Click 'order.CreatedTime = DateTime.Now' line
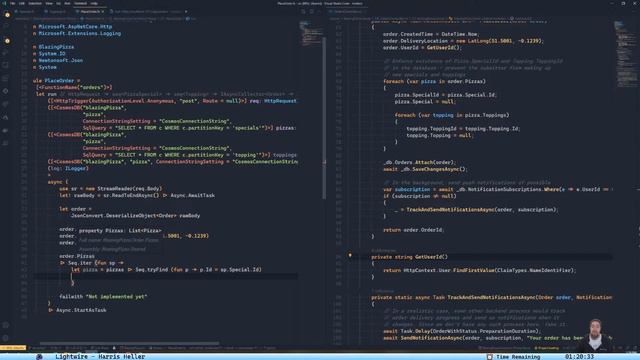 click(x=431, y=34)
